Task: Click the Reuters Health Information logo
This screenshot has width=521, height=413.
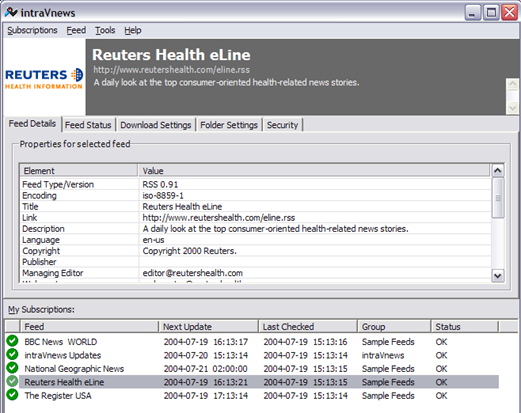Action: [x=44, y=79]
